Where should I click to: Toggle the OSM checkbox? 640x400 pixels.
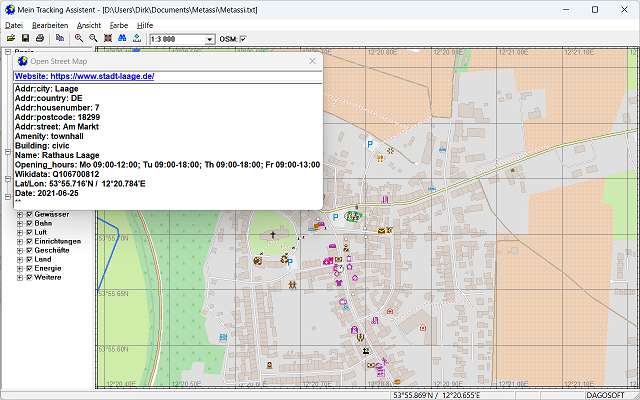pos(242,39)
